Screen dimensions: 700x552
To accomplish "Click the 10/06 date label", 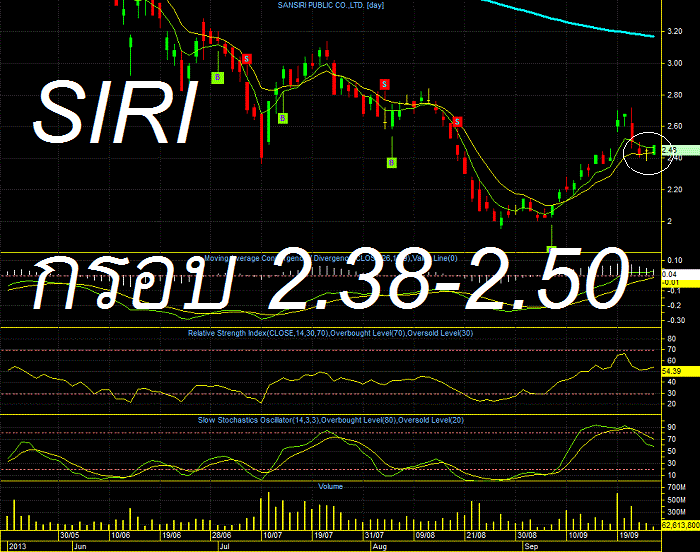I will pyautogui.click(x=121, y=535).
